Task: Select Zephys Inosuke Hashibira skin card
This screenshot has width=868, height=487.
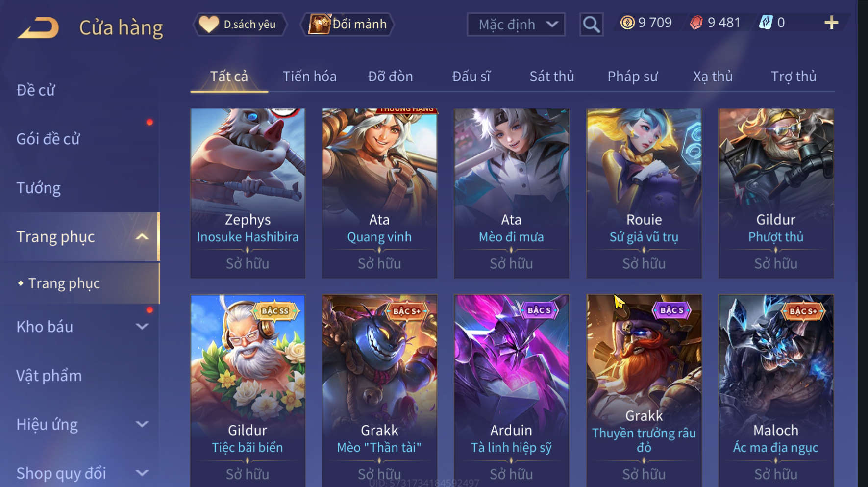Action: (x=248, y=193)
